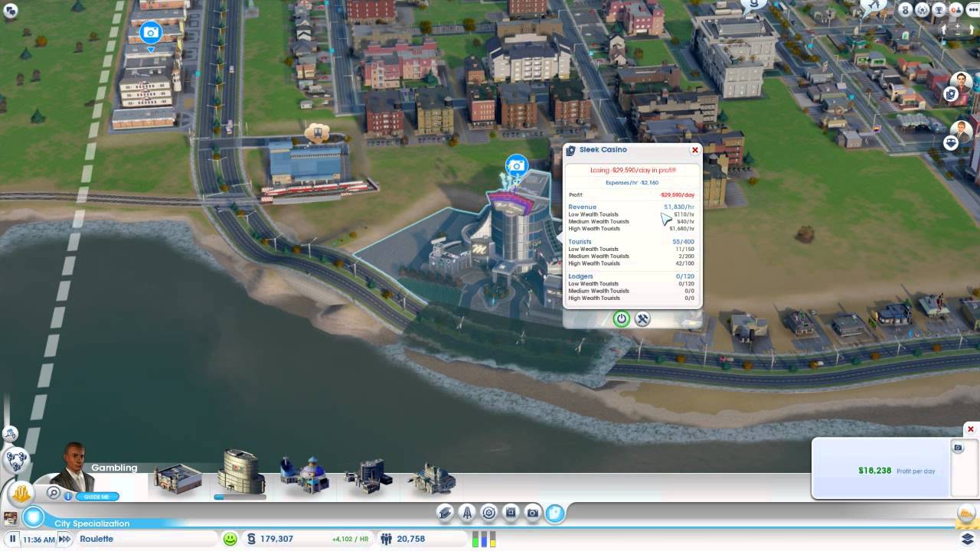Open the bulldozer tool at bottom-right
980x551 pixels.
(x=968, y=515)
